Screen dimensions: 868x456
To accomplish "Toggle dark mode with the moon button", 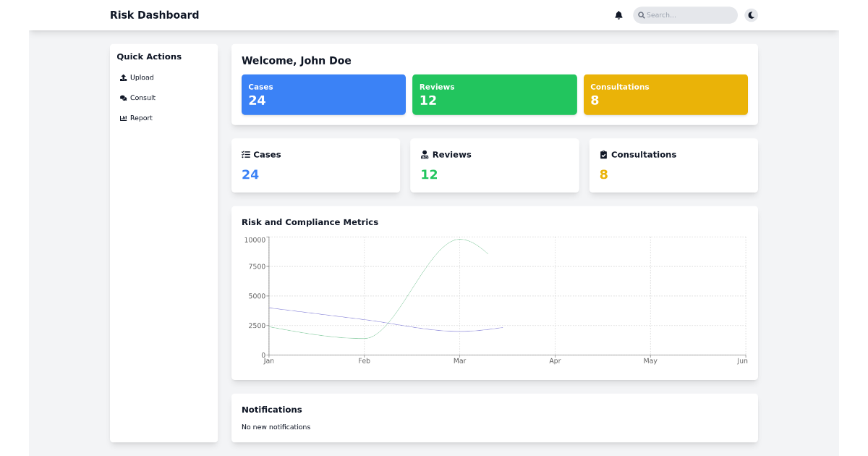I will point(750,14).
